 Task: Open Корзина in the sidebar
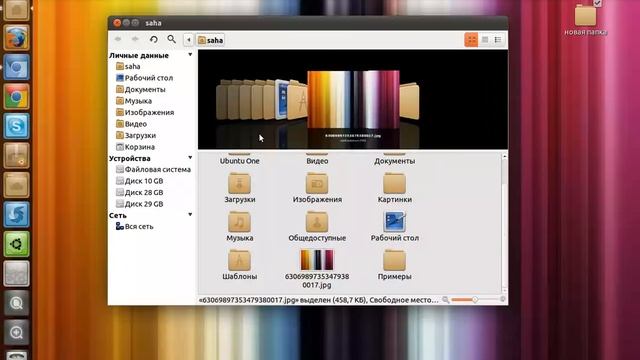click(x=135, y=146)
